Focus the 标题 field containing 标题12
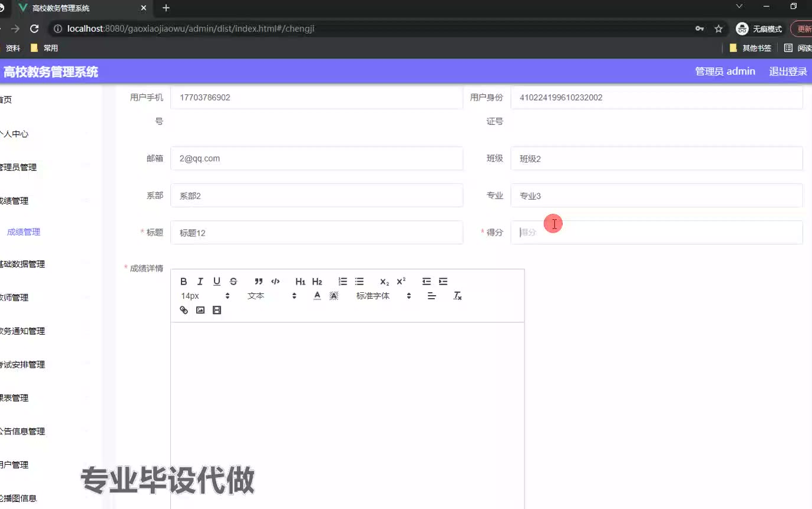This screenshot has width=812, height=509. (316, 232)
